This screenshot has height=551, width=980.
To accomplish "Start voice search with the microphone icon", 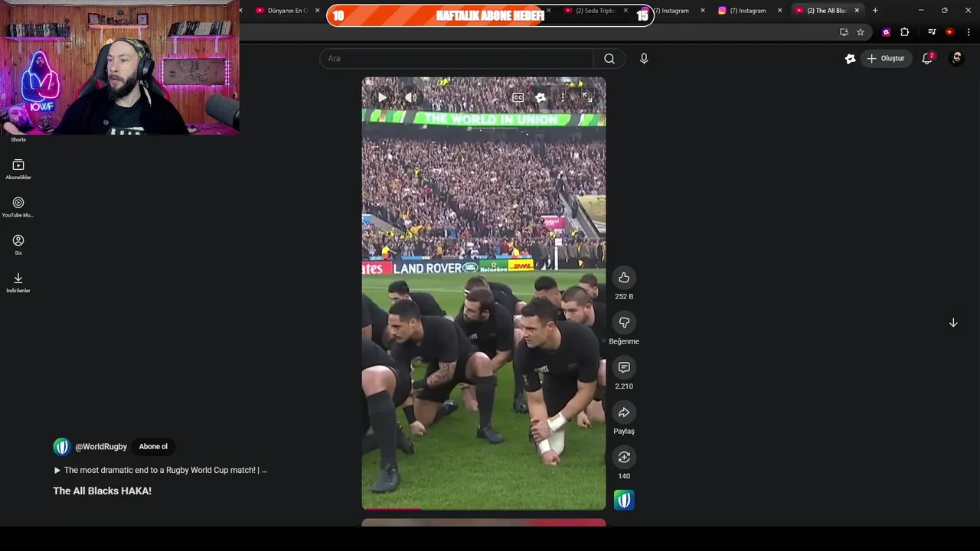I will click(644, 58).
